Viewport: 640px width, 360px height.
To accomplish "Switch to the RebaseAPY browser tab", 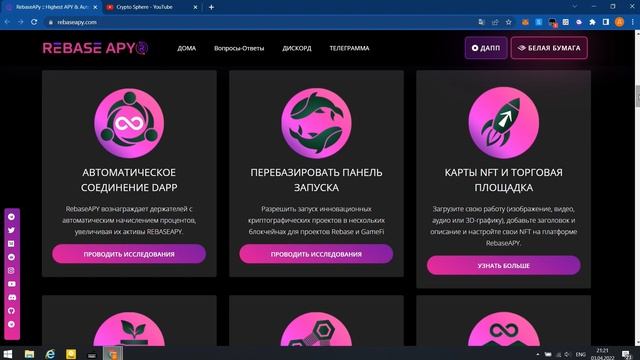I will point(50,7).
